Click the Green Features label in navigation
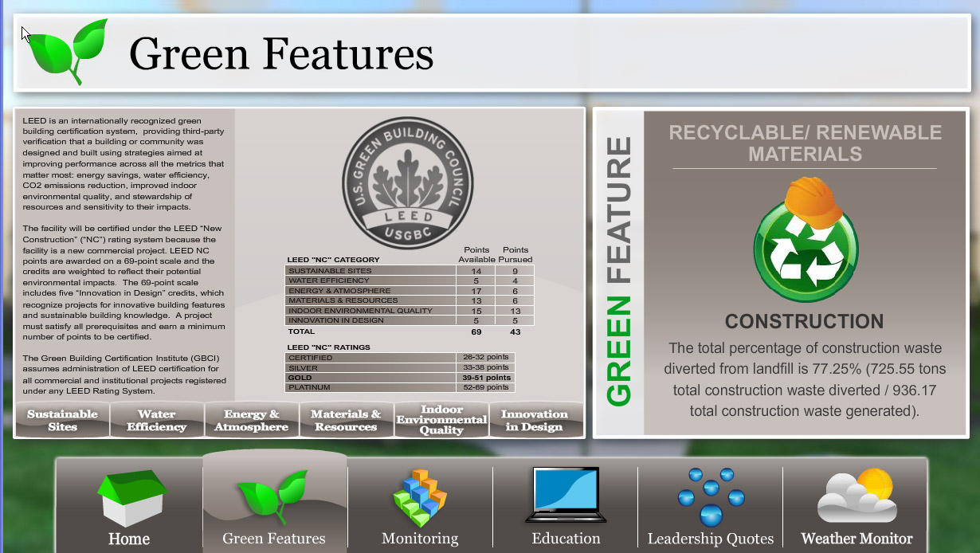The width and height of the screenshot is (980, 553). click(274, 539)
